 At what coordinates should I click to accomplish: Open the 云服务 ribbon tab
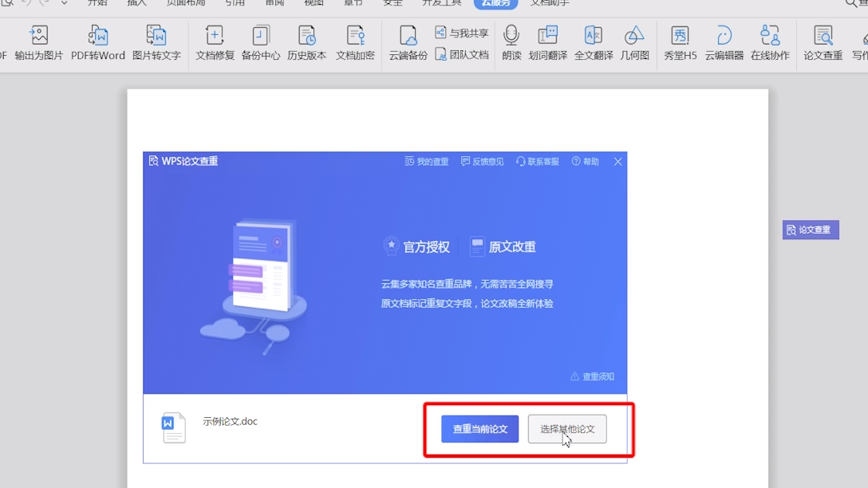pyautogui.click(x=496, y=3)
